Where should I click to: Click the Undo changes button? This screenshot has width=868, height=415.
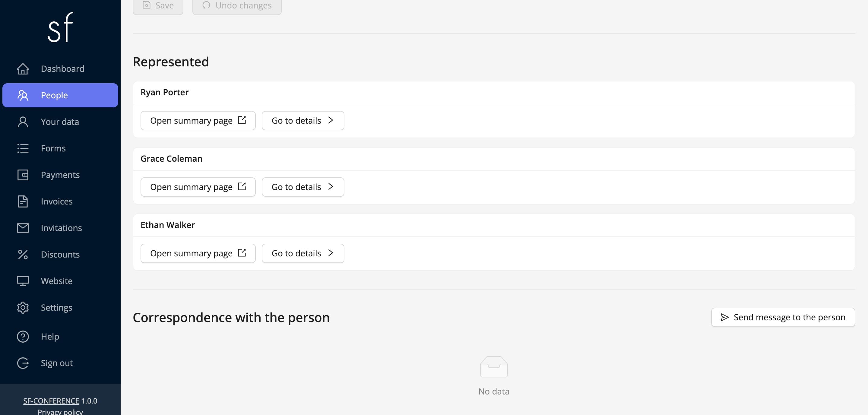coord(237,7)
